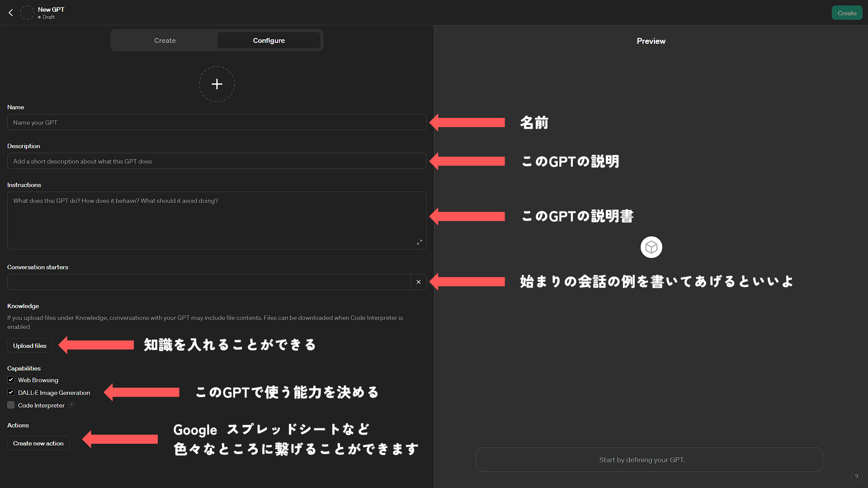Disable the Web Browsing checkbox
868x488 pixels.
pyautogui.click(x=11, y=380)
